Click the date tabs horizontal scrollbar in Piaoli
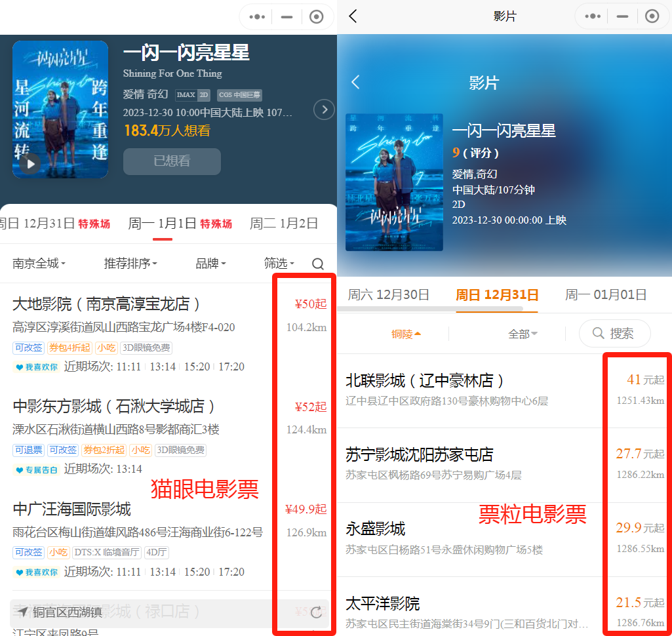Viewport: 672px width, 636px height. (x=430, y=309)
